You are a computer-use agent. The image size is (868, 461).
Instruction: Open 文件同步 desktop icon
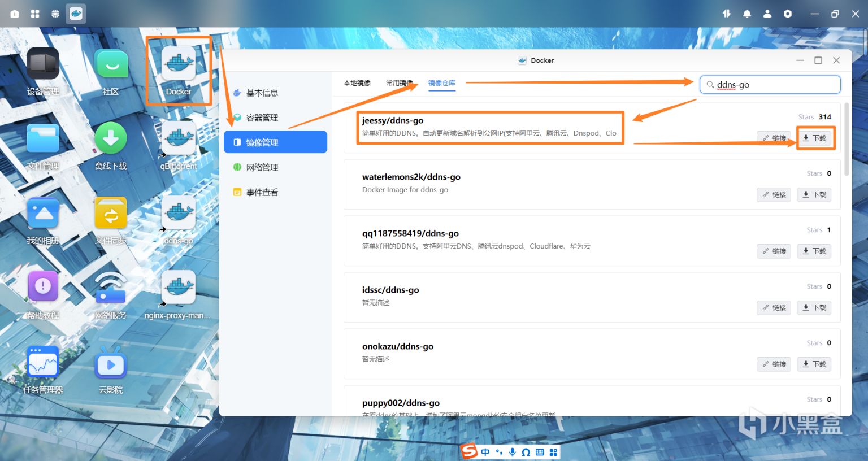pos(111,220)
